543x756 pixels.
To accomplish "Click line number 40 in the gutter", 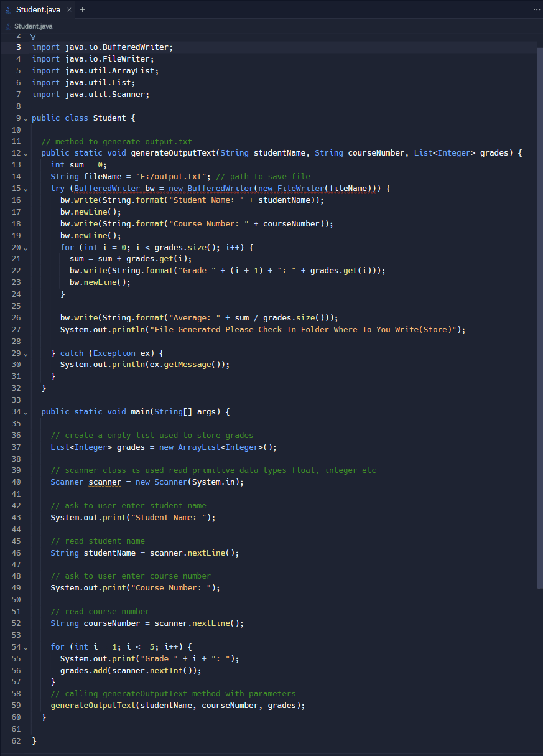I will click(16, 482).
